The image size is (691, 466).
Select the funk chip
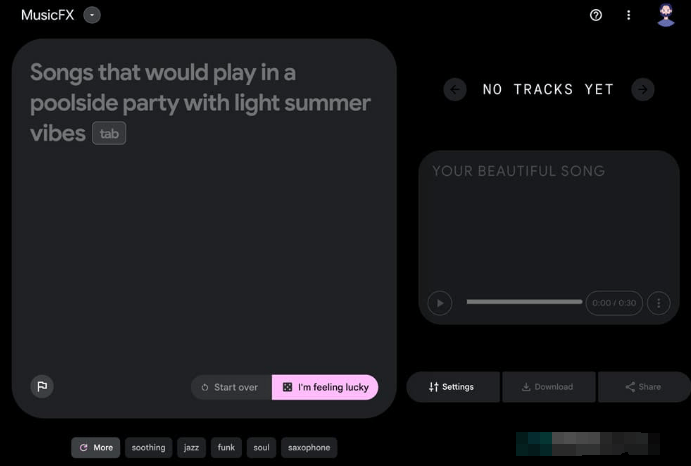[x=226, y=447]
